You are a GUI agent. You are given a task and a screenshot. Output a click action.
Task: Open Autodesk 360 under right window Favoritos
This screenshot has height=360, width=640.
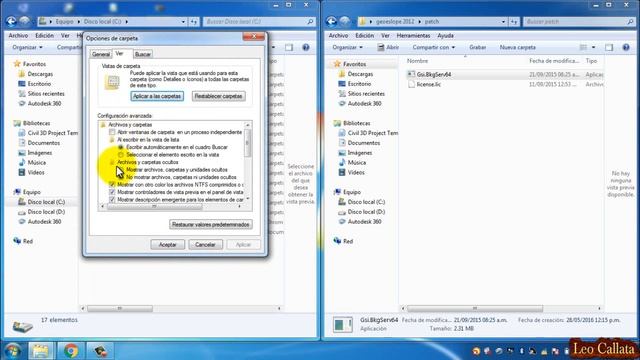(364, 103)
